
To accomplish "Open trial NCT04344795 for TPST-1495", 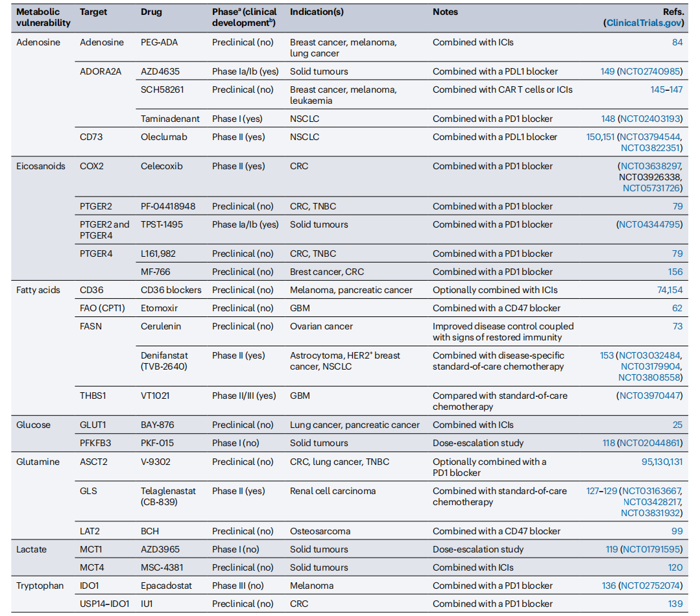I will pos(649,224).
